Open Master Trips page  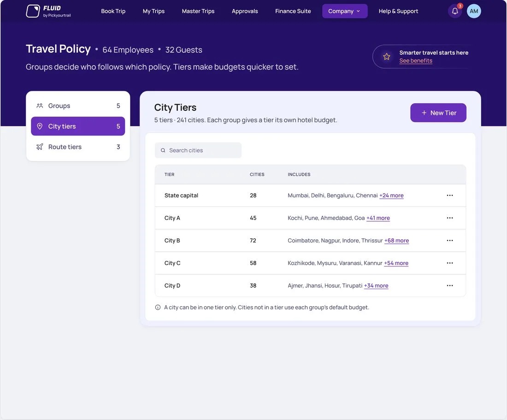(198, 12)
